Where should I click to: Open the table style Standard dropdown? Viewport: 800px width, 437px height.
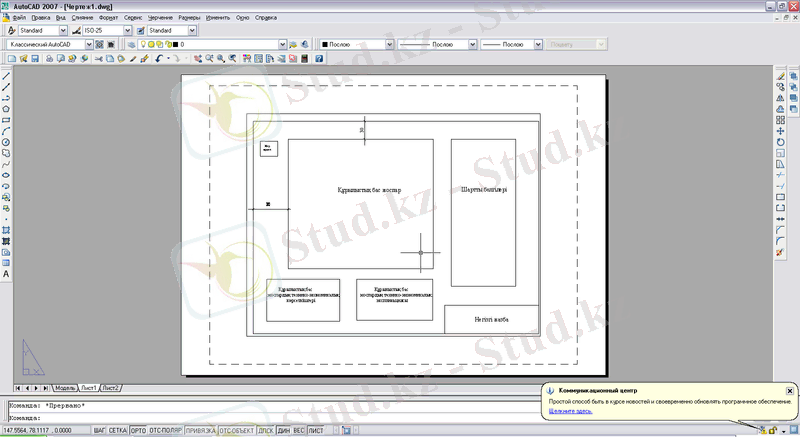click(192, 31)
